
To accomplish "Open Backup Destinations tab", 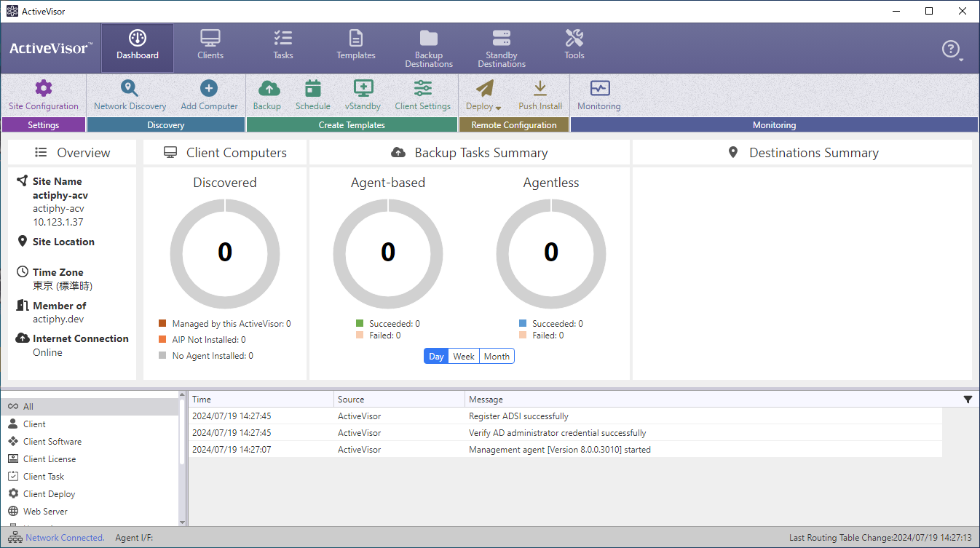I will point(429,48).
